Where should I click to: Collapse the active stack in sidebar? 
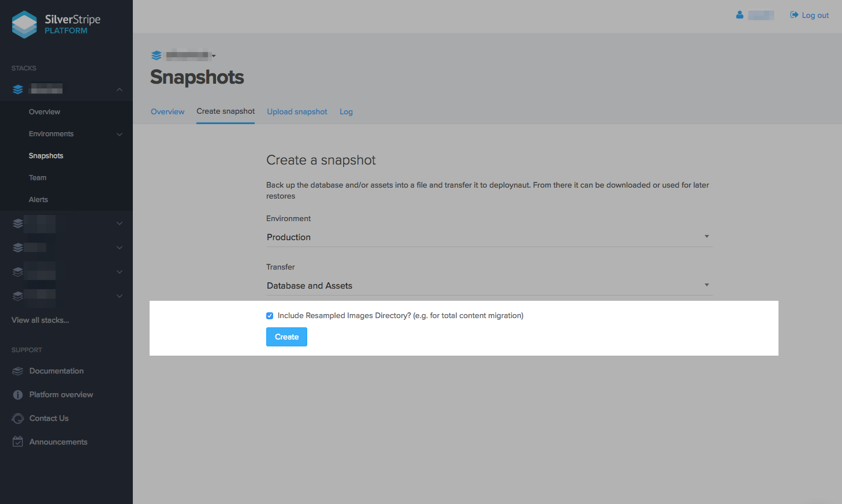coord(119,89)
